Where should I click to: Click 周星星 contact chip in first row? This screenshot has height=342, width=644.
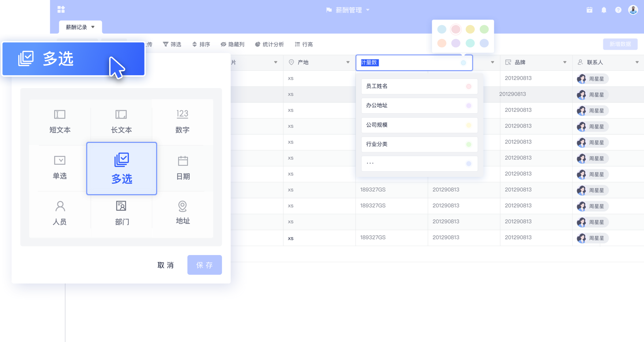click(x=592, y=79)
